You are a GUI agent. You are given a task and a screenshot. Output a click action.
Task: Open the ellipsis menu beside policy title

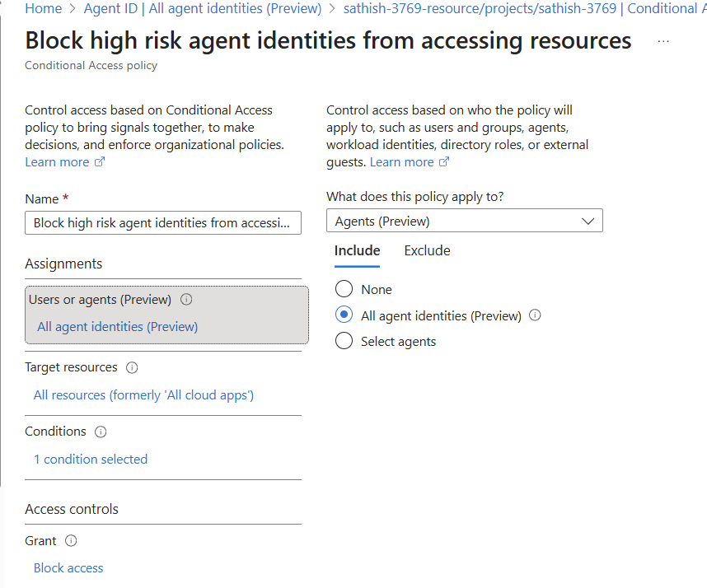[663, 41]
